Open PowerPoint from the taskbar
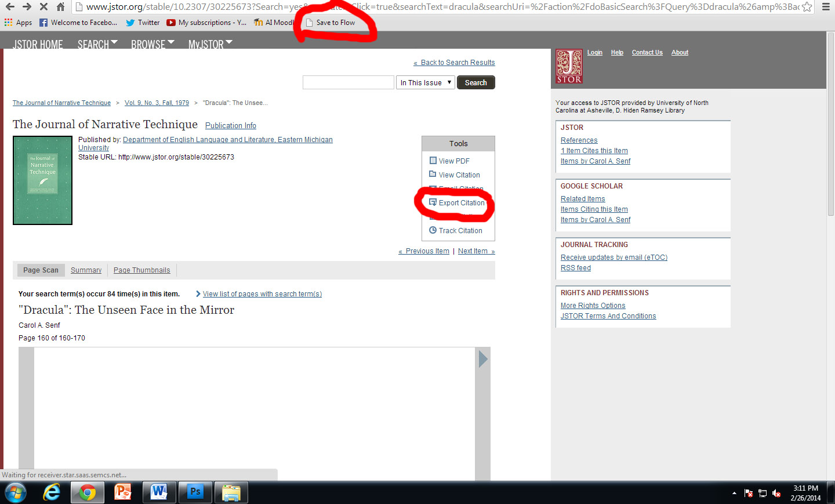Screen dimensions: 835x504 point(123,492)
